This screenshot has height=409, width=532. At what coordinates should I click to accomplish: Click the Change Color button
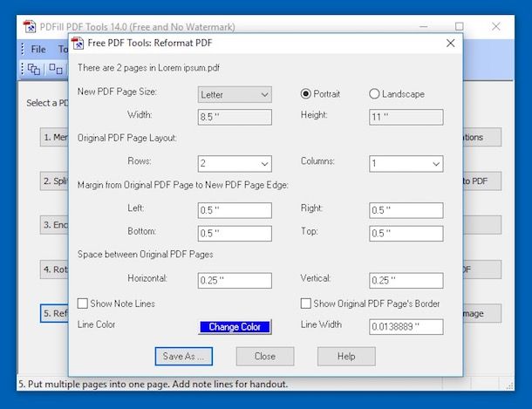[235, 326]
